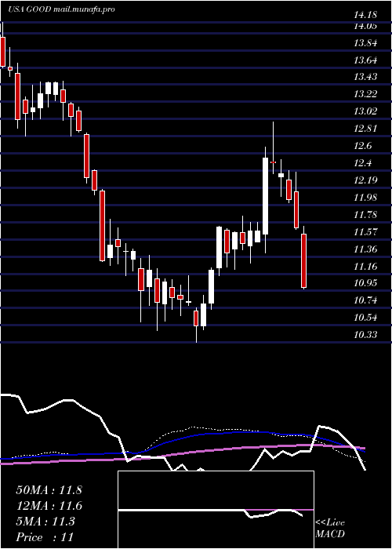Click the '<<Live MACD' label
392x549 pixels.
click(330, 529)
